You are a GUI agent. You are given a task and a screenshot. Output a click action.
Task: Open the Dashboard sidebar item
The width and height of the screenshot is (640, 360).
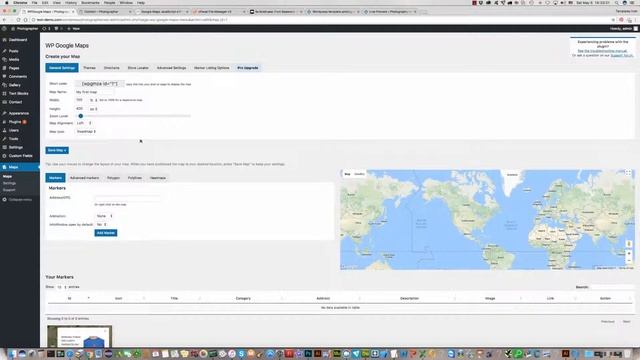[18, 40]
